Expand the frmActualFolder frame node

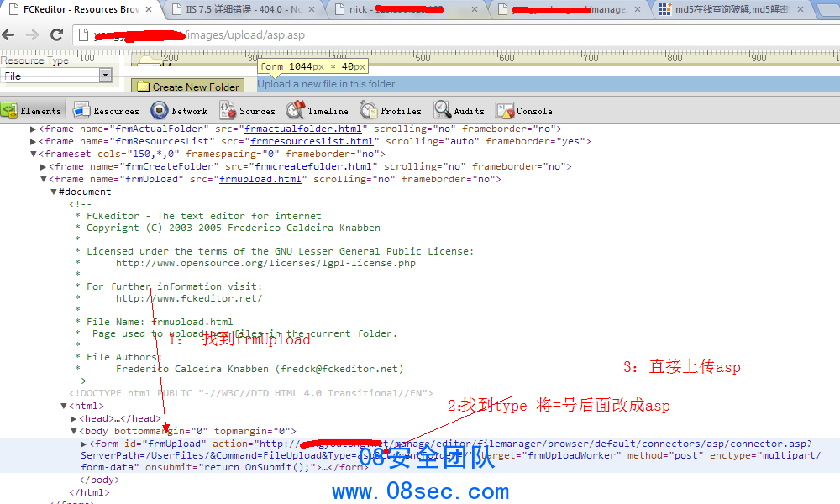click(34, 129)
